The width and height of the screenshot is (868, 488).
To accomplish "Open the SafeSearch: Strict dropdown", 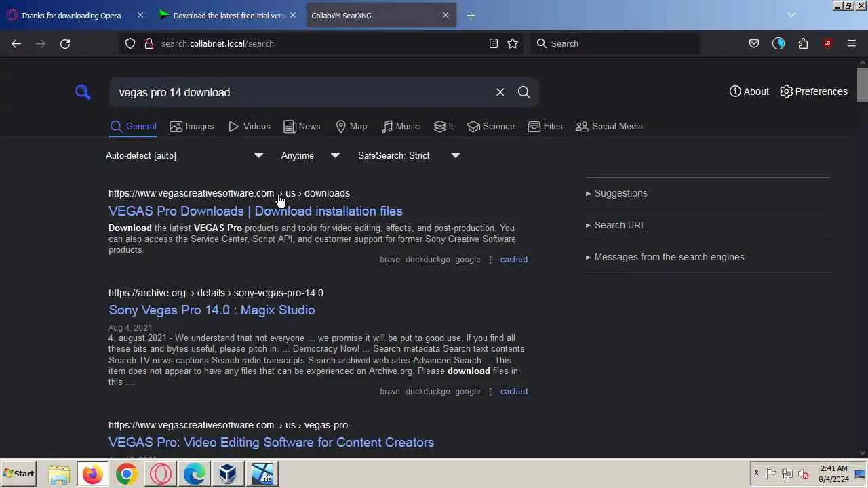I will click(x=409, y=156).
